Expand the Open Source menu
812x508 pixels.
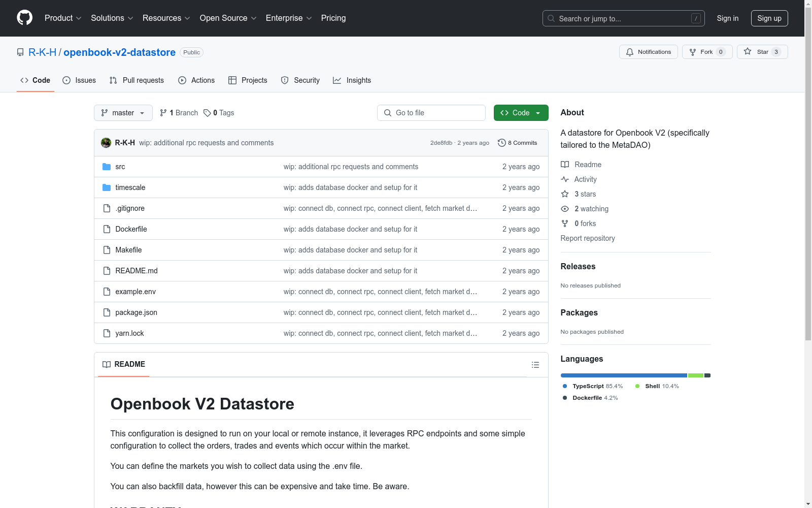point(228,18)
